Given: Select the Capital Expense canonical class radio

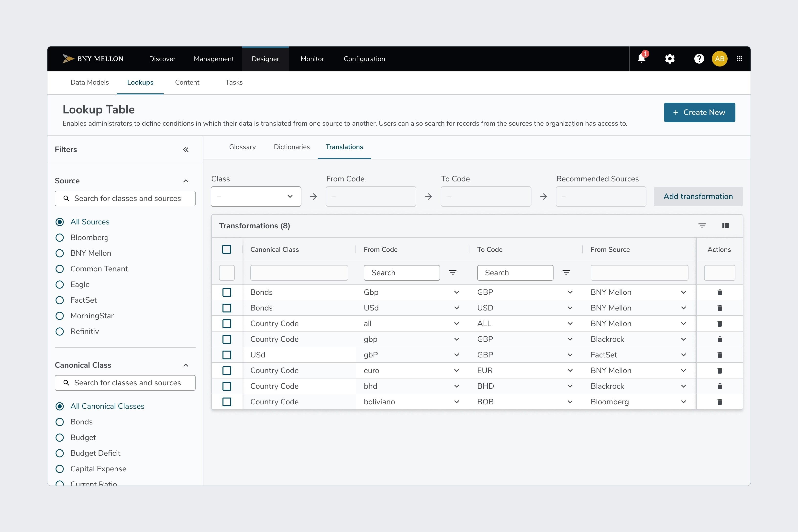Looking at the screenshot, I should 60,468.
